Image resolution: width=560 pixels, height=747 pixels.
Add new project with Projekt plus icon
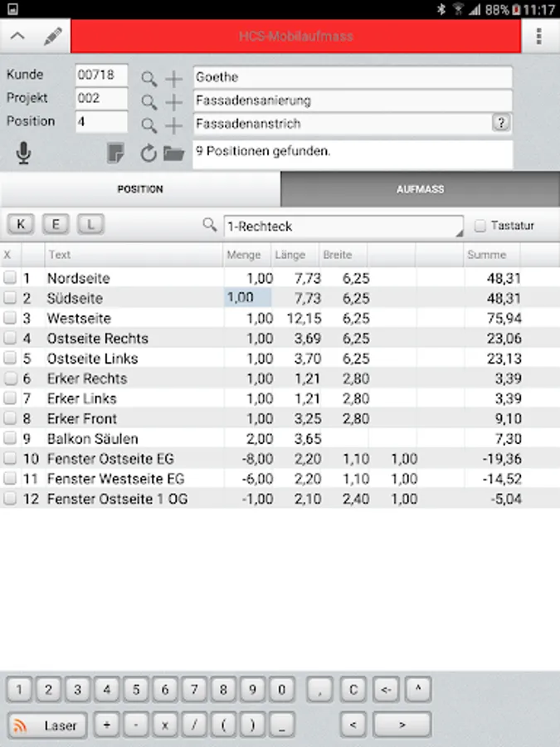[x=174, y=101]
